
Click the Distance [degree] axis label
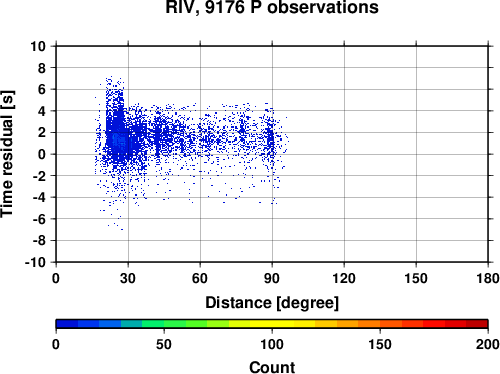(x=272, y=303)
